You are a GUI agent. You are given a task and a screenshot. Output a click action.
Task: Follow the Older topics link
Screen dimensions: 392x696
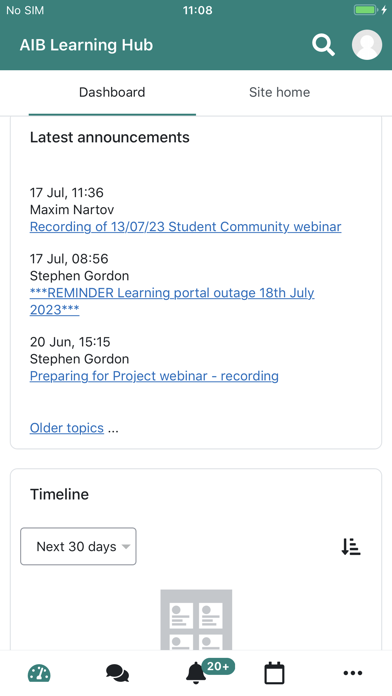pyautogui.click(x=67, y=428)
